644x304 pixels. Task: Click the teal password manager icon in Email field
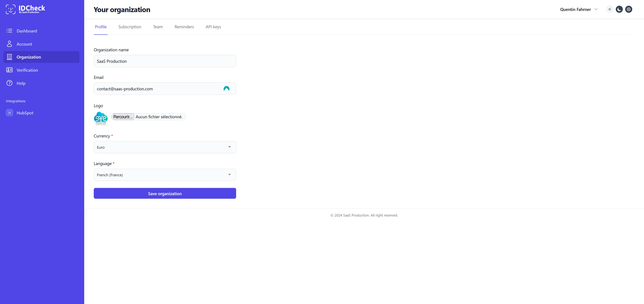click(226, 89)
